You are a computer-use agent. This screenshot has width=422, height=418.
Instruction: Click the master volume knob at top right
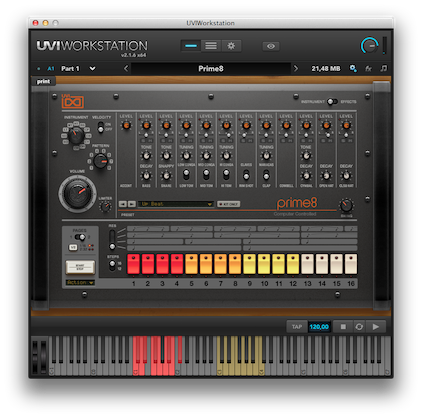pyautogui.click(x=369, y=46)
